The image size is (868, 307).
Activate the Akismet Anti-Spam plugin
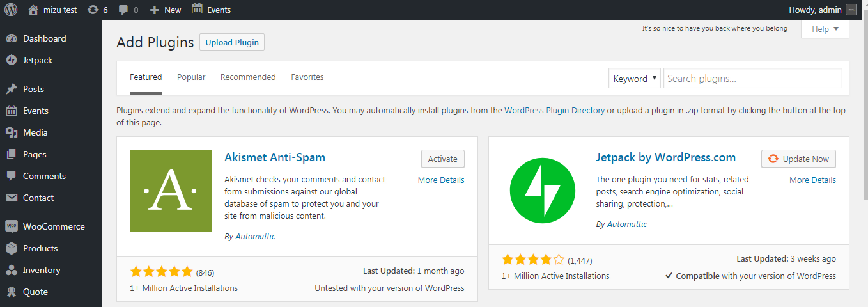coord(442,159)
